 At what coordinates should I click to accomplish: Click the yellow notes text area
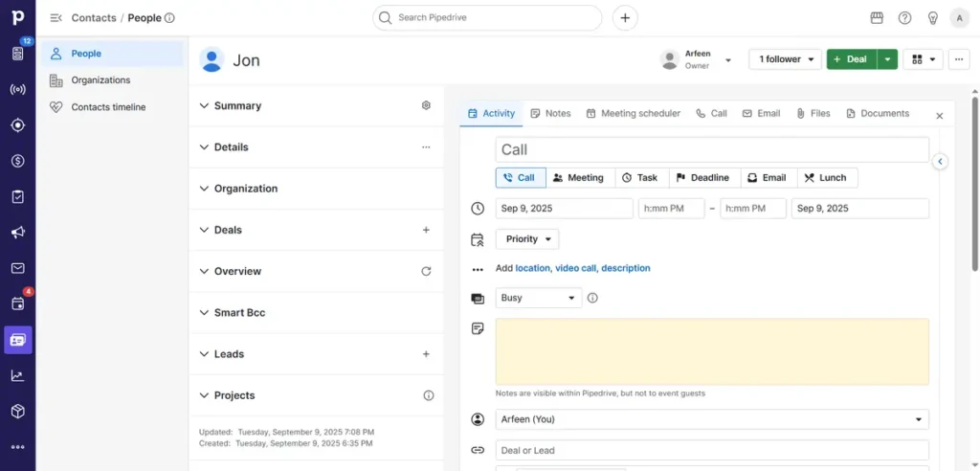pyautogui.click(x=711, y=351)
